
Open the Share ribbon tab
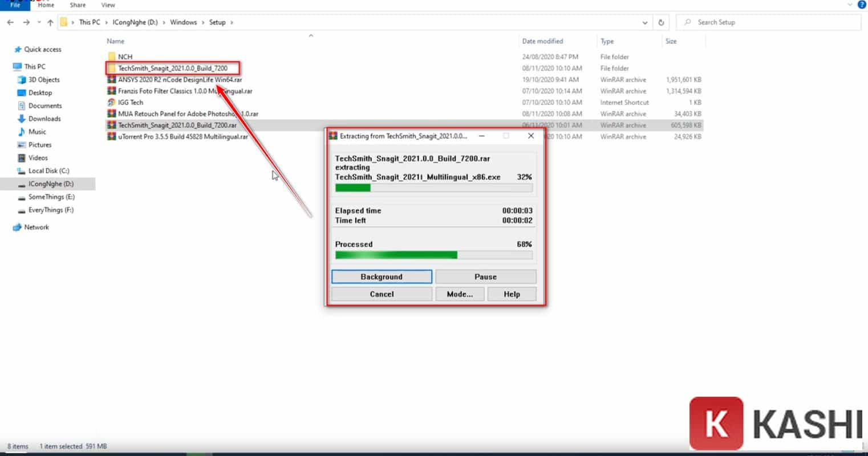pyautogui.click(x=78, y=5)
